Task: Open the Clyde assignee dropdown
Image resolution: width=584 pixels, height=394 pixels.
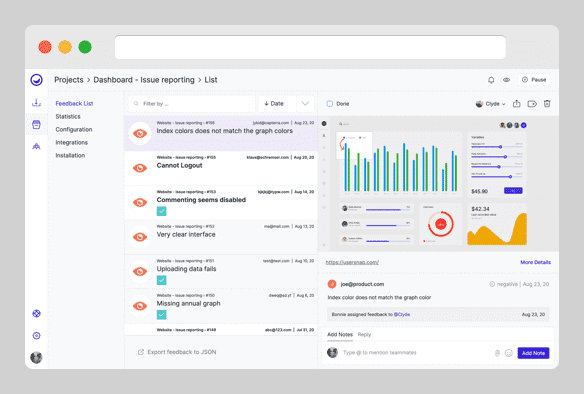Action: 491,104
